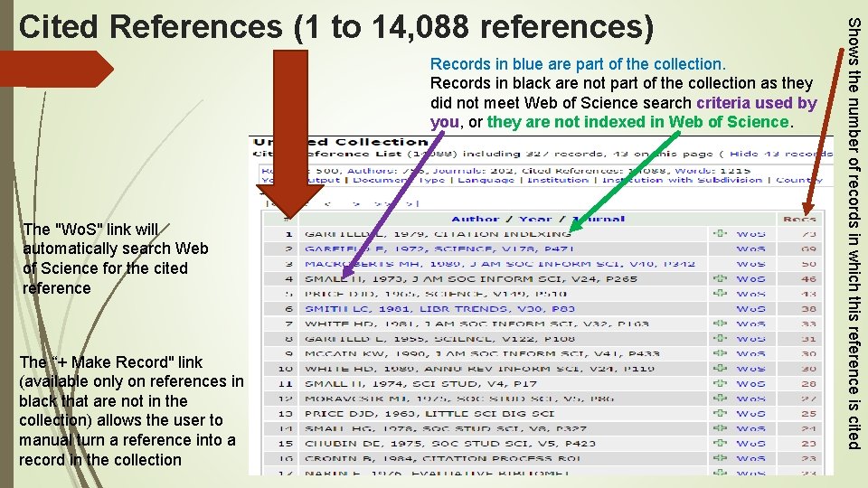Select reference WHITE HD, 1989, ANNU REV
868x488 pixels.
[479, 369]
